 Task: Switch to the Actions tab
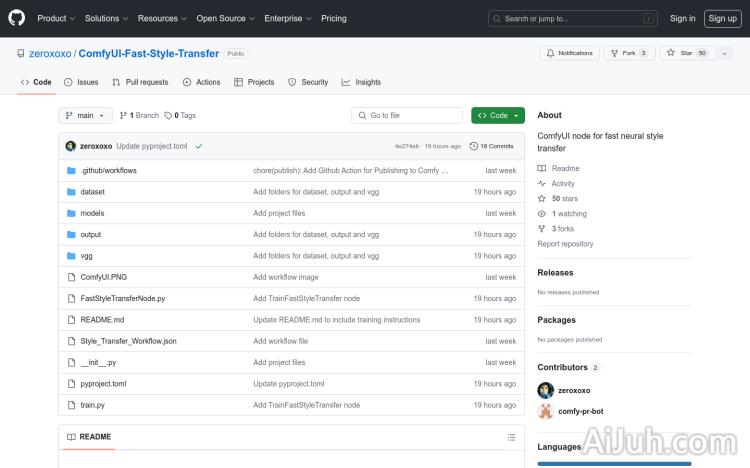(x=202, y=82)
